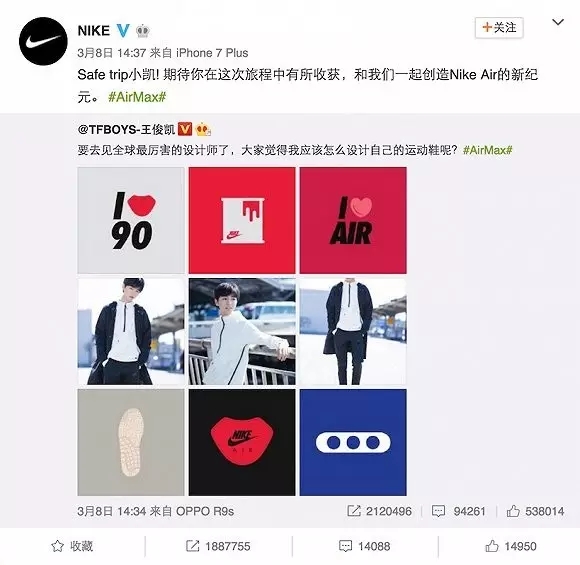
Task: Click the repost icon showing 2120496
Action: 354,511
